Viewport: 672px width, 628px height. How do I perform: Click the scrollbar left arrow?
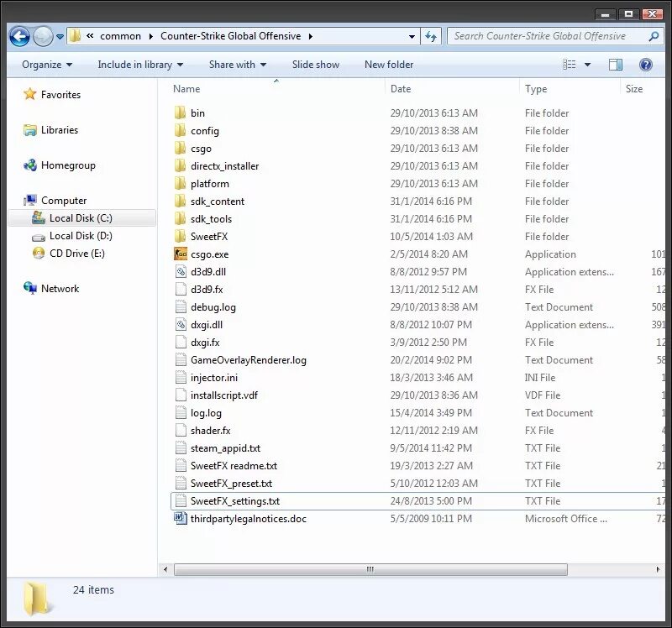coord(165,570)
